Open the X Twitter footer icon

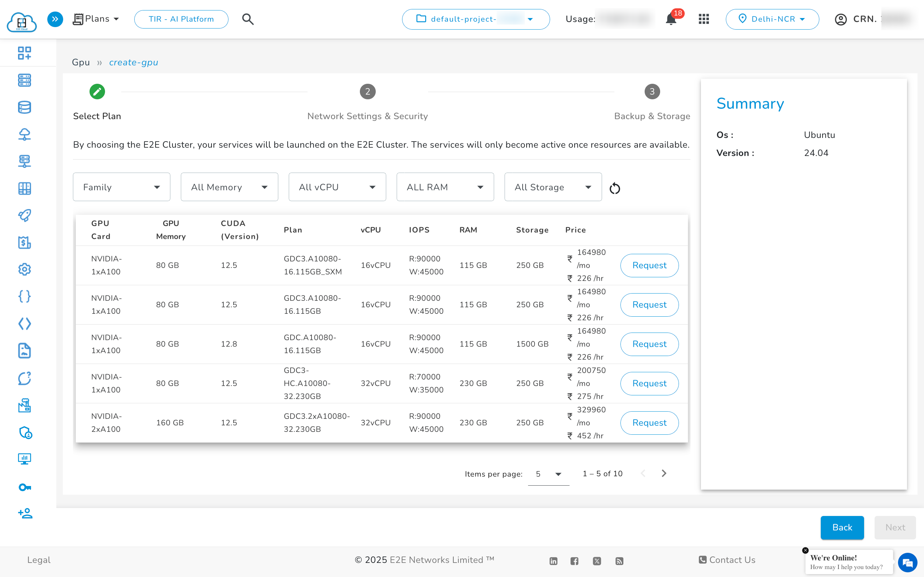coord(597,561)
